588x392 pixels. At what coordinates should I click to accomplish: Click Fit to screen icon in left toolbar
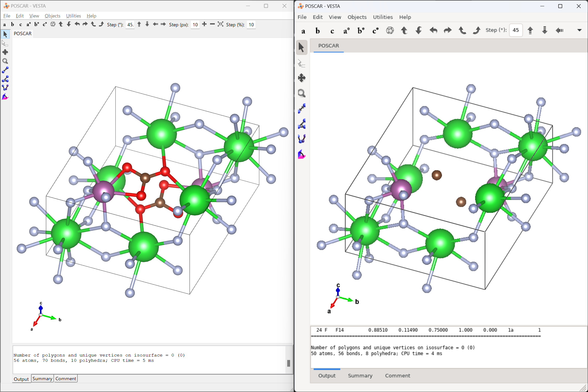pyautogui.click(x=220, y=24)
